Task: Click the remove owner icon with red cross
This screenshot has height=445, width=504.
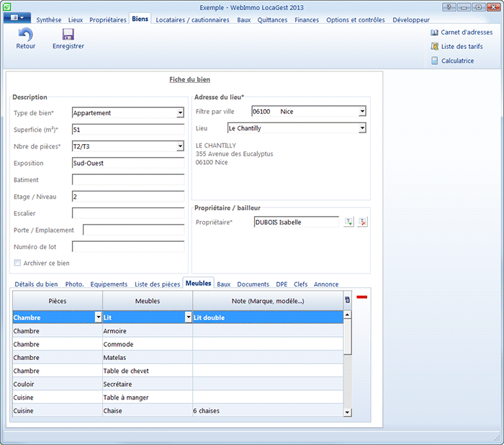Action: click(362, 223)
